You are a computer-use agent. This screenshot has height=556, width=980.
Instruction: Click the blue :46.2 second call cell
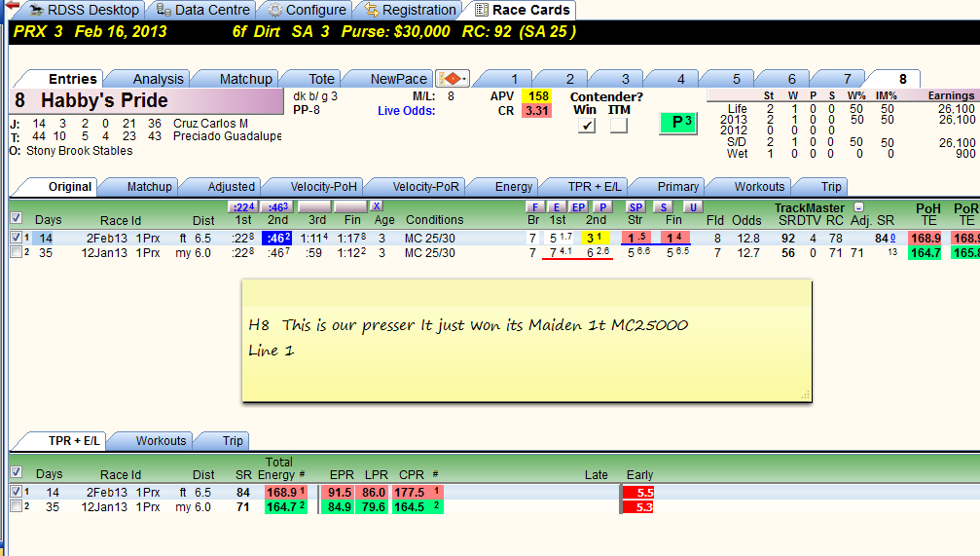point(277,238)
